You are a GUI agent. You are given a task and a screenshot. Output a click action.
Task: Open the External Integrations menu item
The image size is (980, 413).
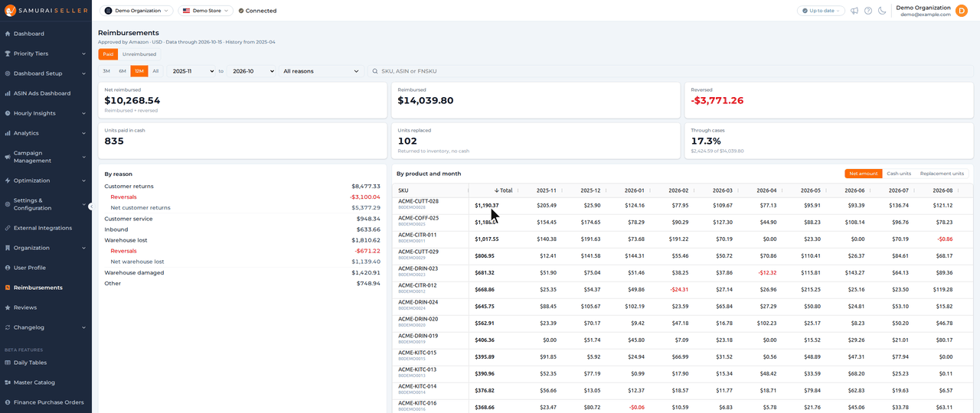(46, 228)
